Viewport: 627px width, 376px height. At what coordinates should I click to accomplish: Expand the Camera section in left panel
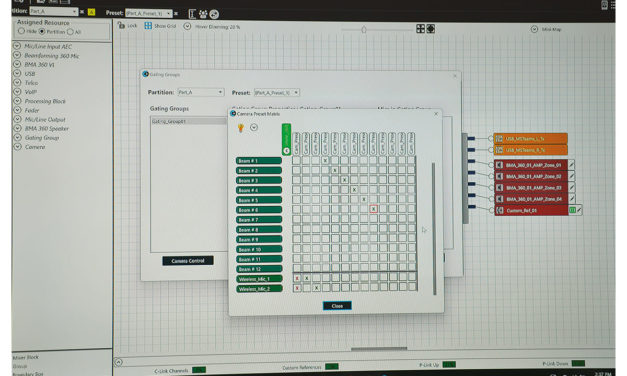point(17,147)
